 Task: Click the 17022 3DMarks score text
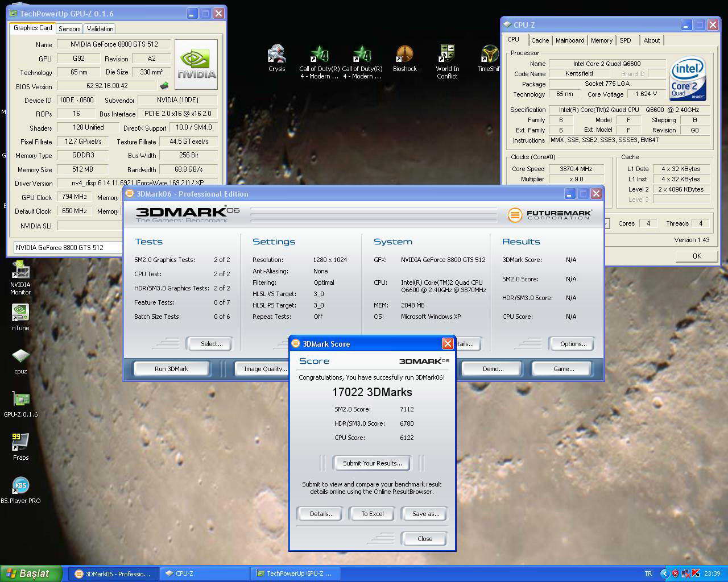click(x=372, y=392)
